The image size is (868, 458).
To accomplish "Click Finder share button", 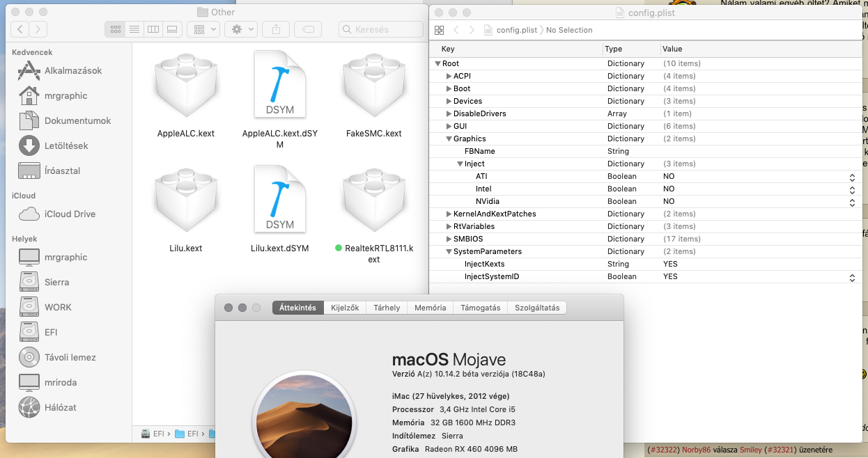I will (276, 29).
